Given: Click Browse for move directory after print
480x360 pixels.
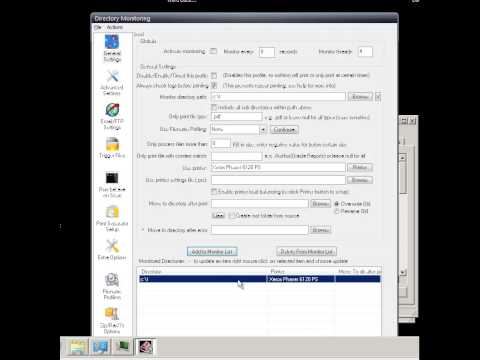Looking at the screenshot, I should 320,204.
